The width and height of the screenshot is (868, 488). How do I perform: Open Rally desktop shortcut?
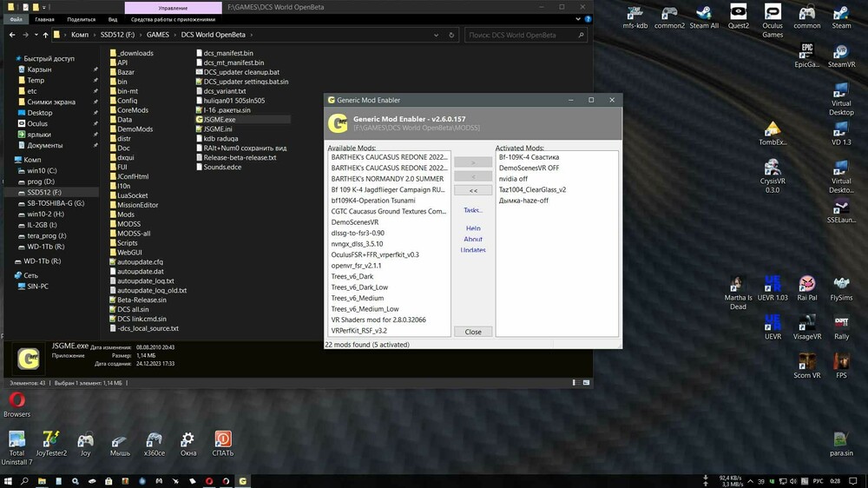tap(841, 326)
